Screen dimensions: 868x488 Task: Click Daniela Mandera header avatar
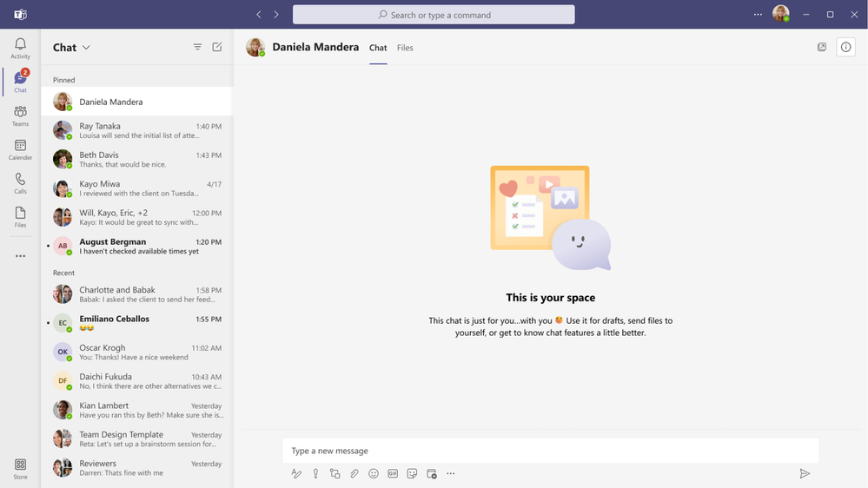pos(255,47)
